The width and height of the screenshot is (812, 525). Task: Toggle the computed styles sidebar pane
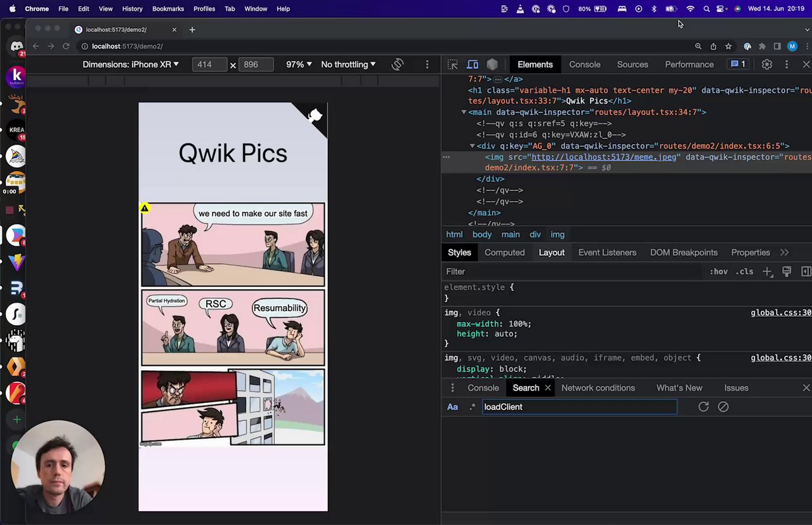[x=806, y=272]
